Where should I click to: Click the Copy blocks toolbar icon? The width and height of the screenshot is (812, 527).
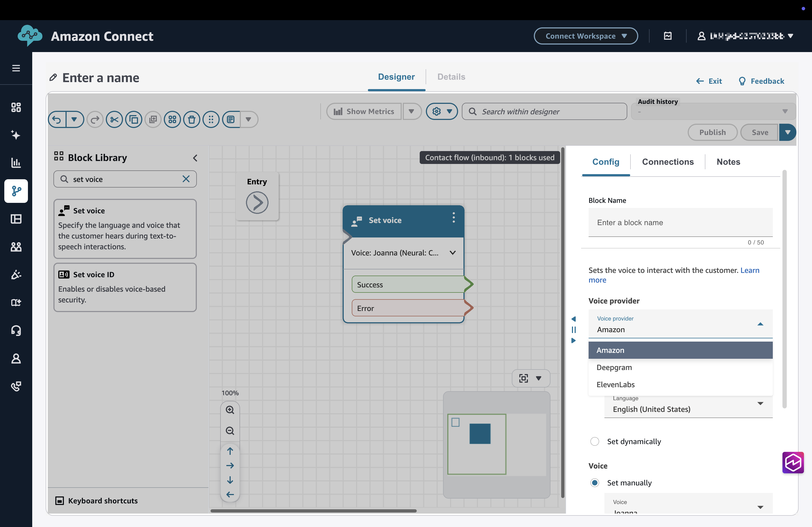(134, 119)
